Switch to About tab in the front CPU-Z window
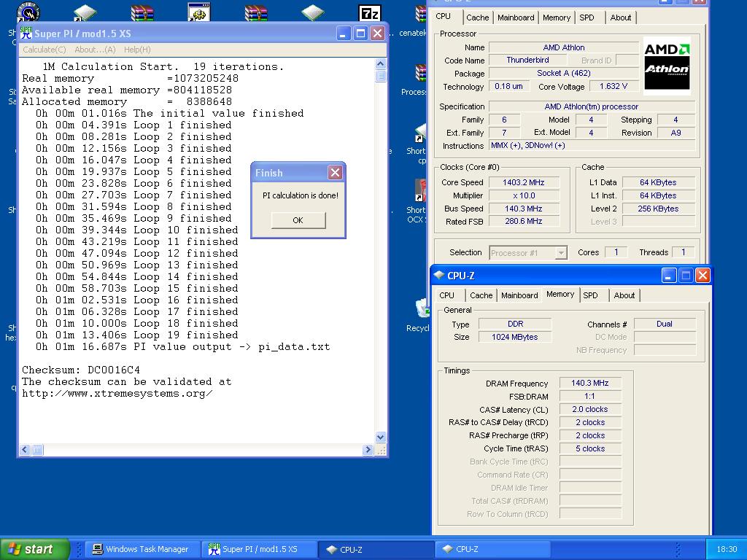747x560 pixels. 624,295
